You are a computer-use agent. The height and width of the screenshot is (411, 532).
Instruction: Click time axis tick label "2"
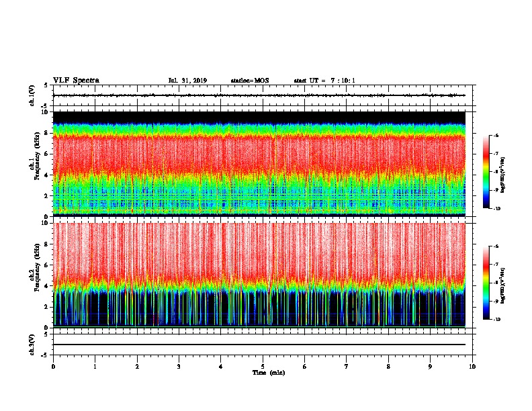click(137, 367)
